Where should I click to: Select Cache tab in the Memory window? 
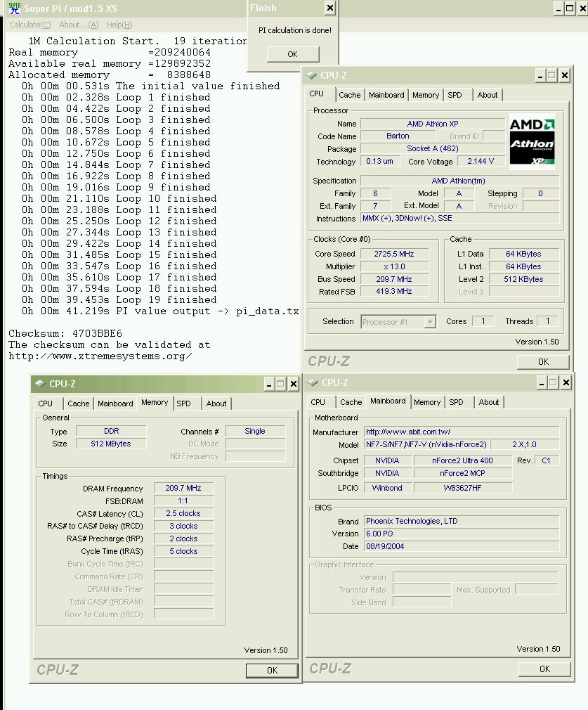(x=78, y=404)
